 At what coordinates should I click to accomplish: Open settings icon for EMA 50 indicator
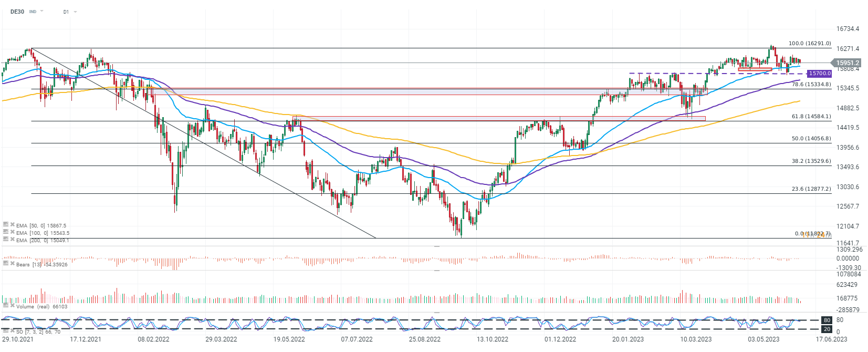point(6,224)
